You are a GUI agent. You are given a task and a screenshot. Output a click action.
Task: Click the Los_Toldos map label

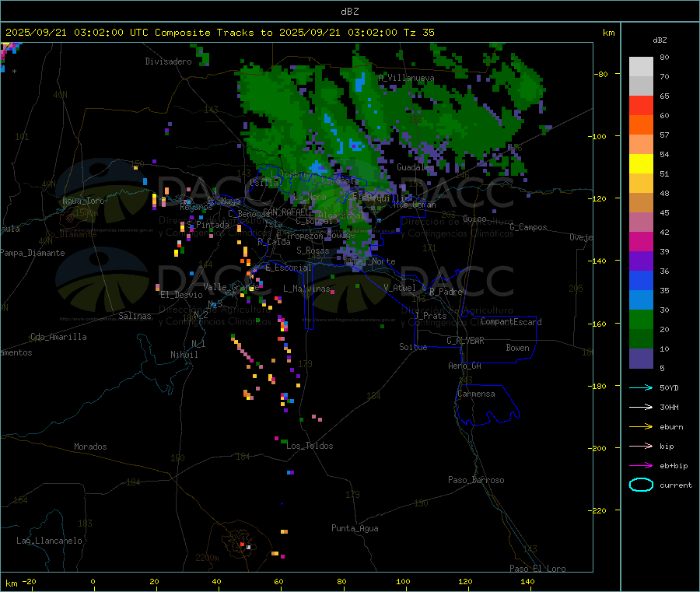tap(310, 446)
